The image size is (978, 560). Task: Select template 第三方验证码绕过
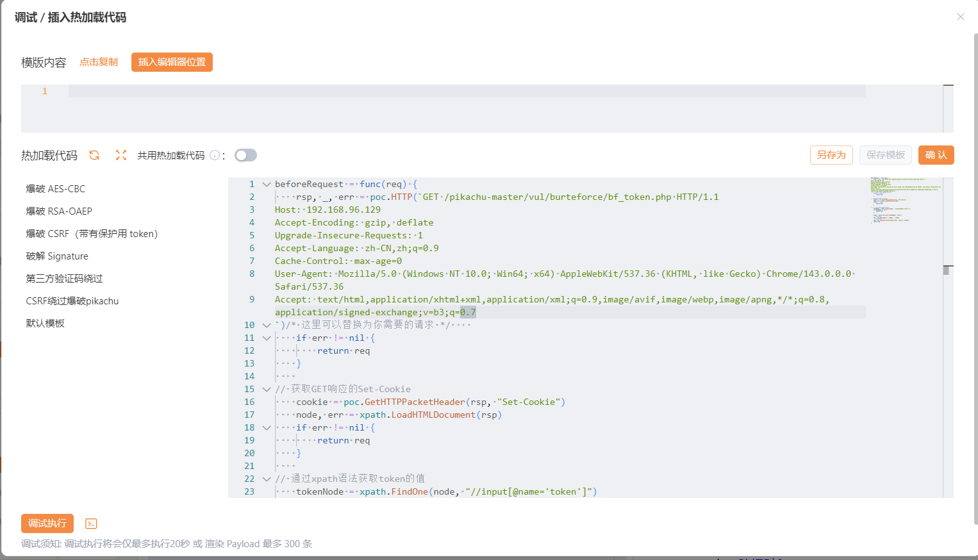pyautogui.click(x=64, y=279)
